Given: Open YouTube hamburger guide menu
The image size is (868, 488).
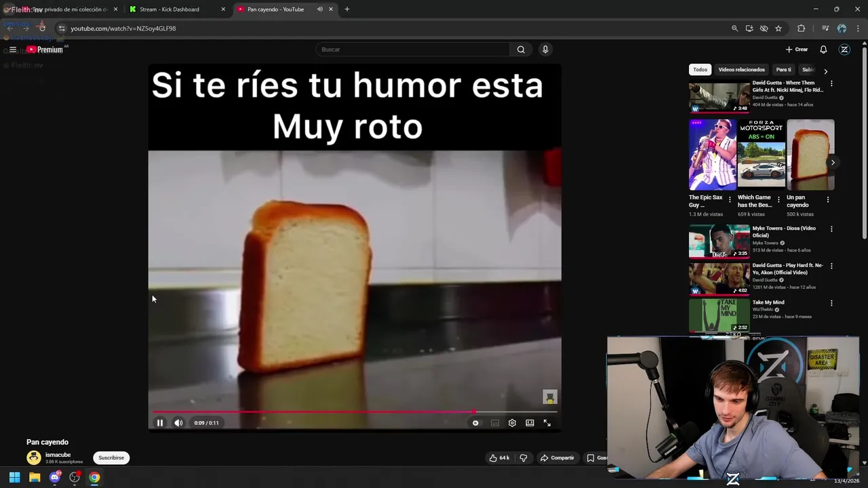Looking at the screenshot, I should [13, 49].
